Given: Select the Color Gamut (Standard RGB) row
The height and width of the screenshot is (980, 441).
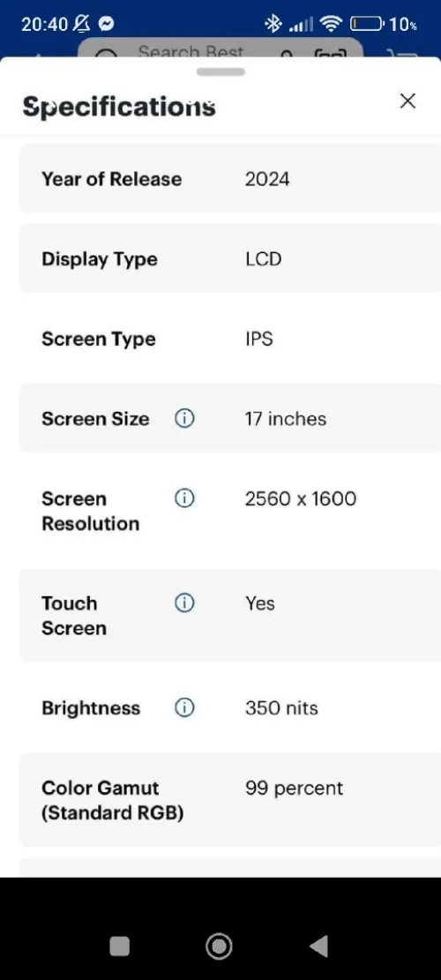Looking at the screenshot, I should pos(230,800).
